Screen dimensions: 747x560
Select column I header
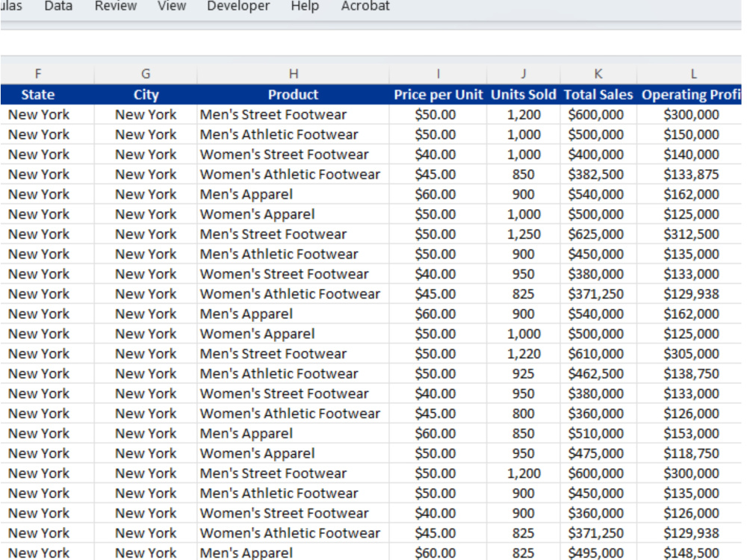tap(438, 74)
